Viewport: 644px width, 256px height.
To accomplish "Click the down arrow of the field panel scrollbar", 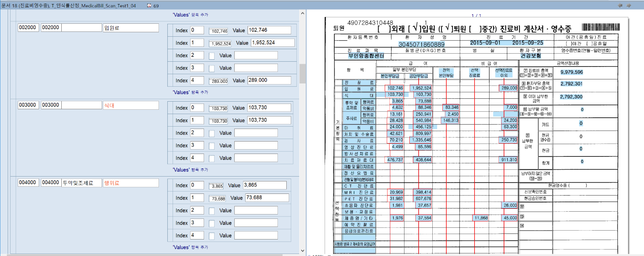I will (302, 251).
